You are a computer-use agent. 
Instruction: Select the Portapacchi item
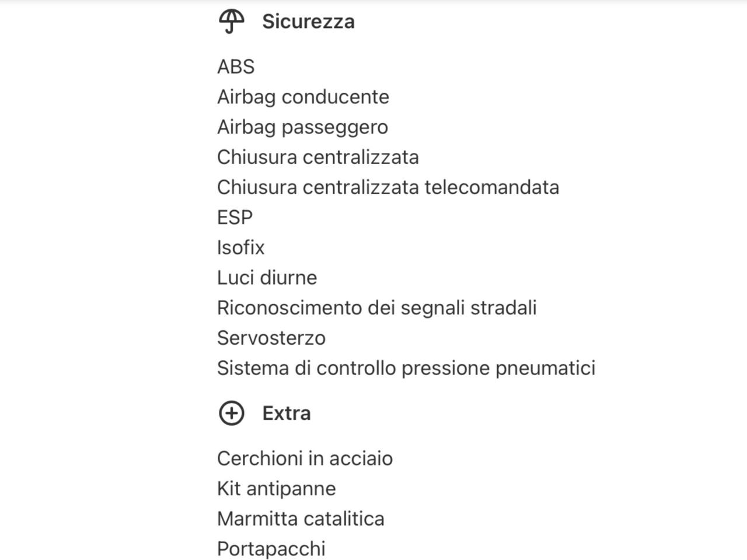pyautogui.click(x=271, y=549)
